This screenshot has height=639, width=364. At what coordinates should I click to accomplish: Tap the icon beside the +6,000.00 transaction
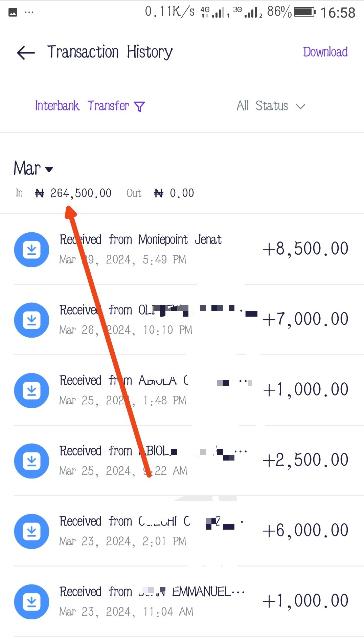pos(31,531)
